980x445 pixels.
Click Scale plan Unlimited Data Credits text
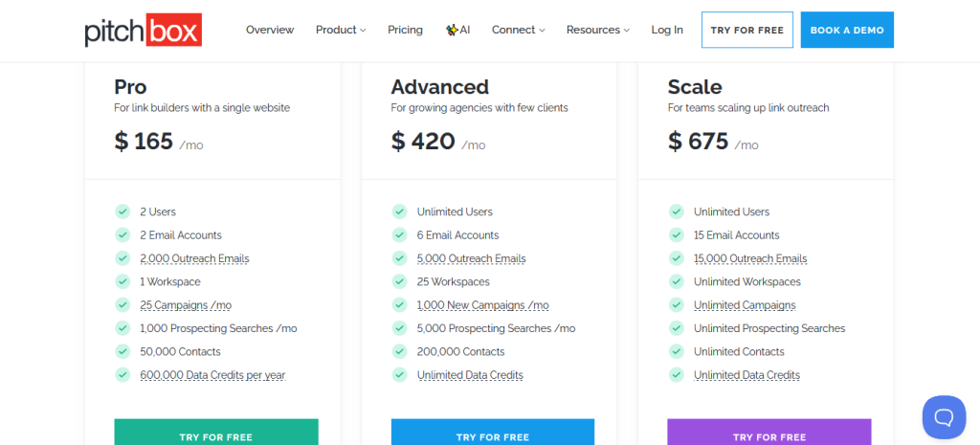(746, 375)
